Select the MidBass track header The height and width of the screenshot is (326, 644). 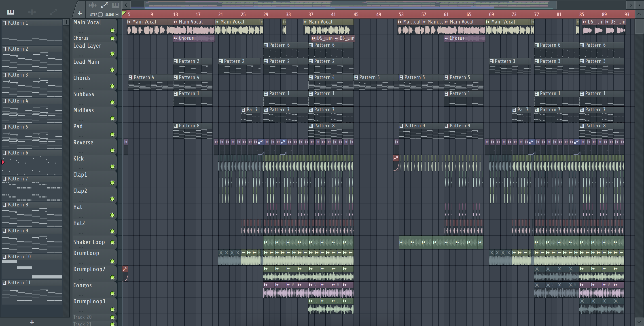tap(95, 114)
